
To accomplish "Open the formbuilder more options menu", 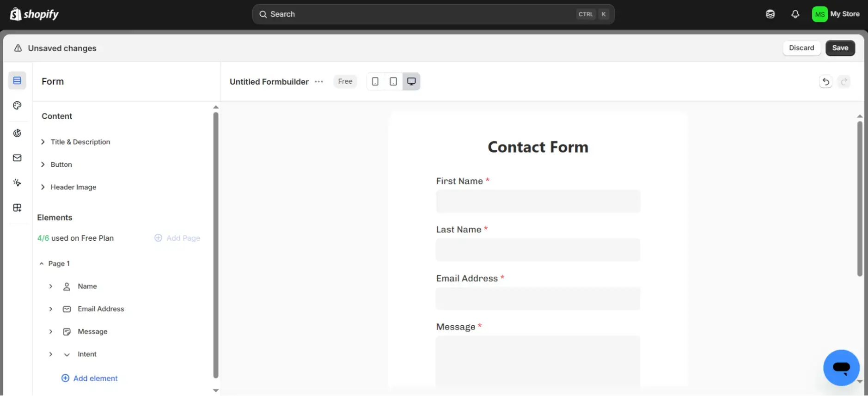I will pos(319,82).
